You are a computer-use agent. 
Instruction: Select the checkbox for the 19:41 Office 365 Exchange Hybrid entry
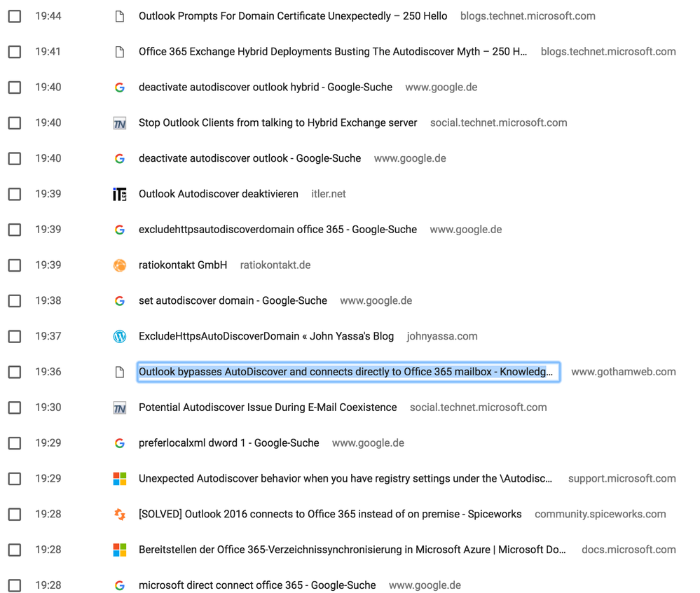point(15,52)
